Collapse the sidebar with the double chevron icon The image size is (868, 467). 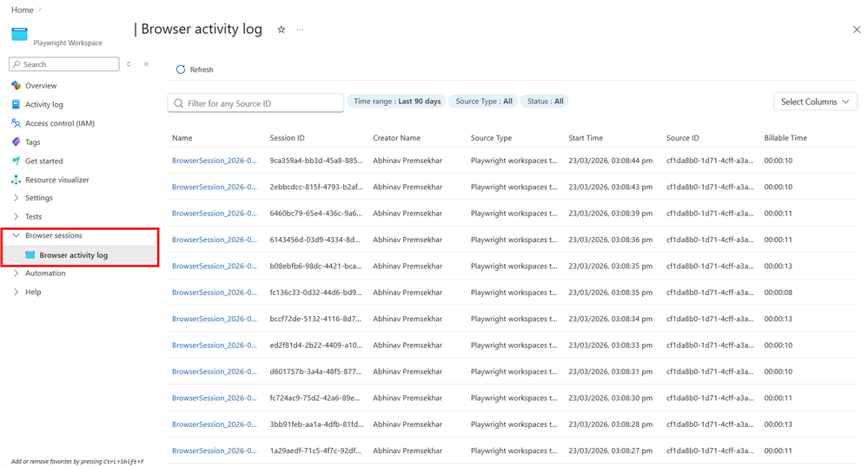point(146,64)
